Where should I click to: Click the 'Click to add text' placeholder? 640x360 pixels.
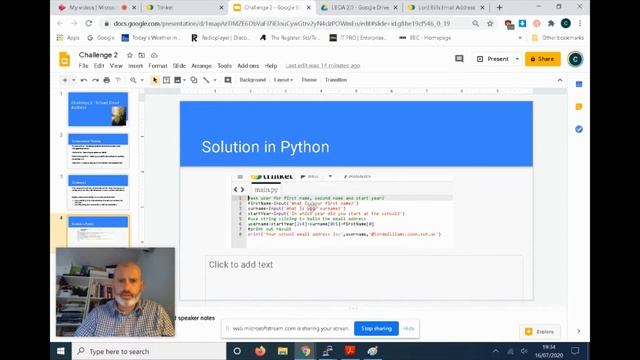(364, 277)
